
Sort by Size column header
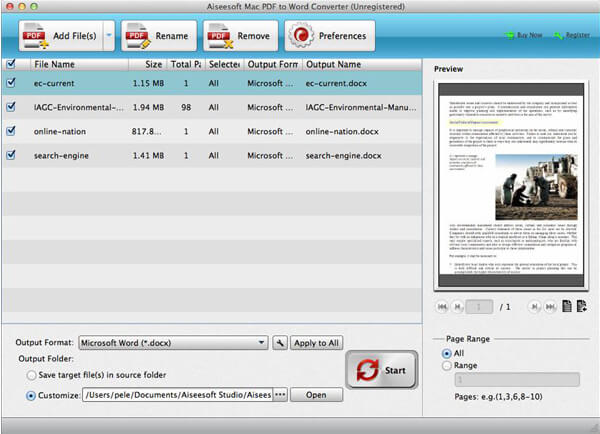148,64
